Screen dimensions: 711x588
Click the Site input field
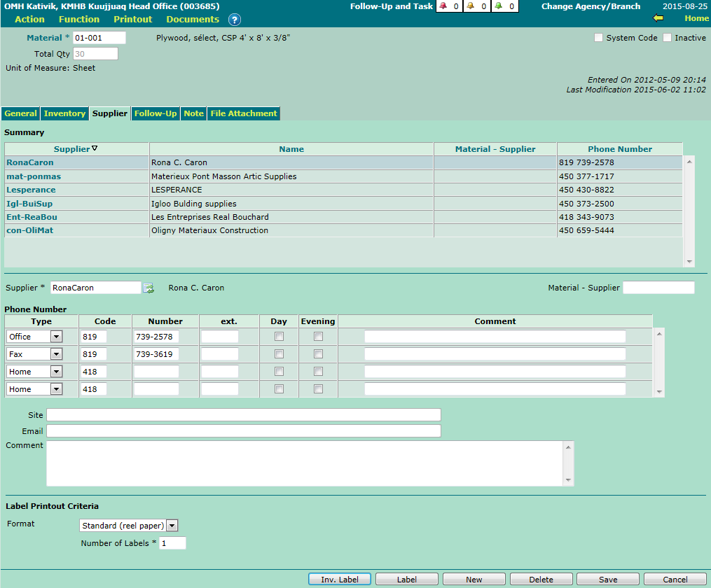(244, 415)
